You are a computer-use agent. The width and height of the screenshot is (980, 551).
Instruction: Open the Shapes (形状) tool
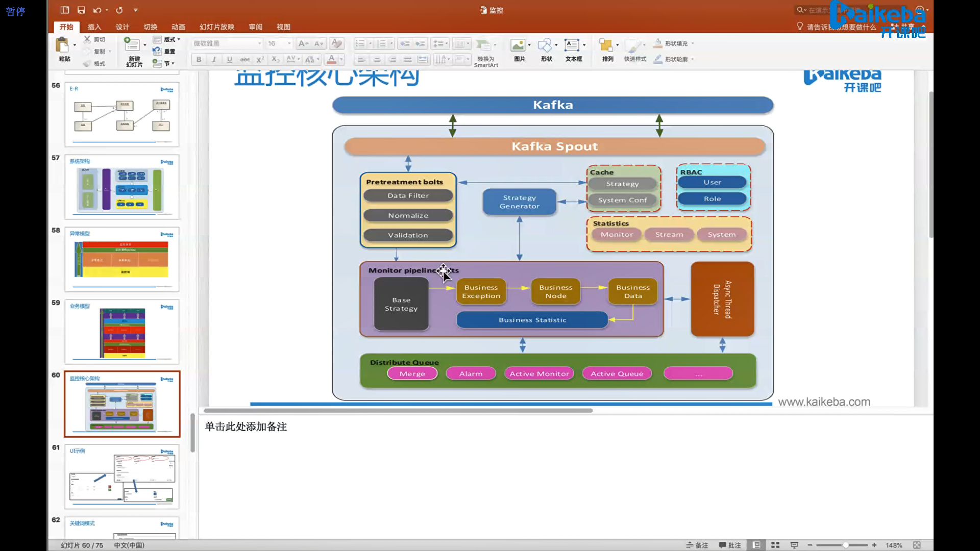[x=545, y=45]
